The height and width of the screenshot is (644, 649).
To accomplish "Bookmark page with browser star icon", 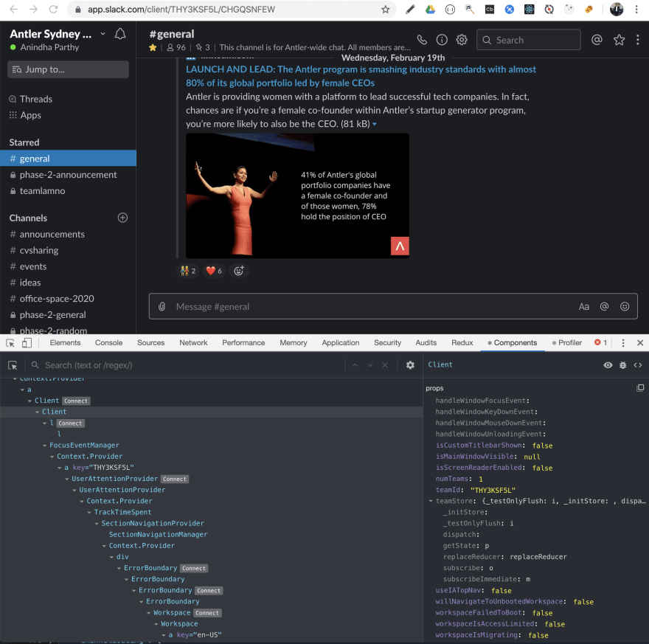I will 385,10.
